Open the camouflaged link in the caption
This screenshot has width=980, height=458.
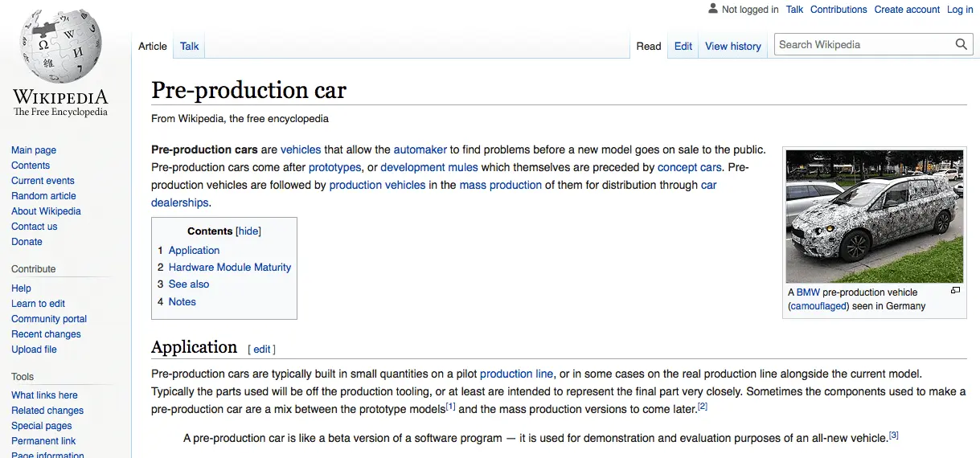pyautogui.click(x=818, y=306)
